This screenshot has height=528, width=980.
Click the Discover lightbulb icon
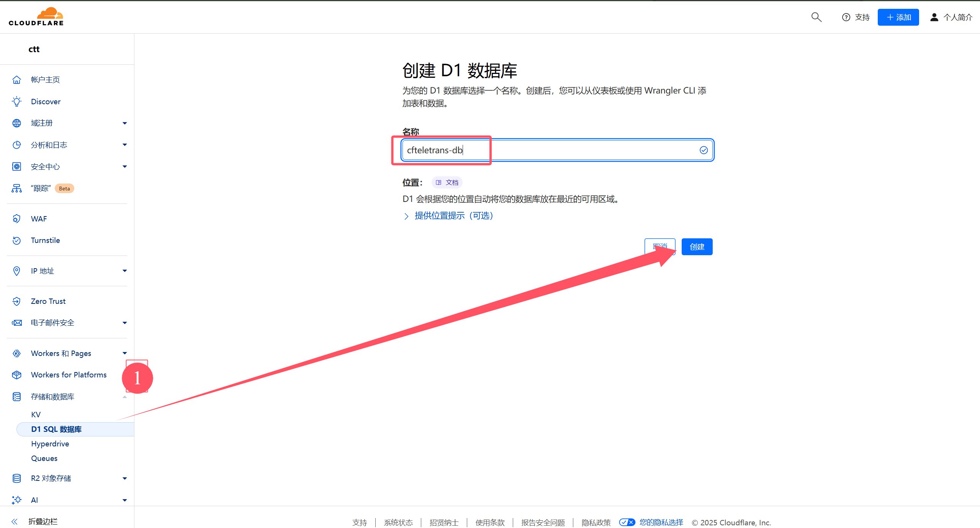click(16, 102)
